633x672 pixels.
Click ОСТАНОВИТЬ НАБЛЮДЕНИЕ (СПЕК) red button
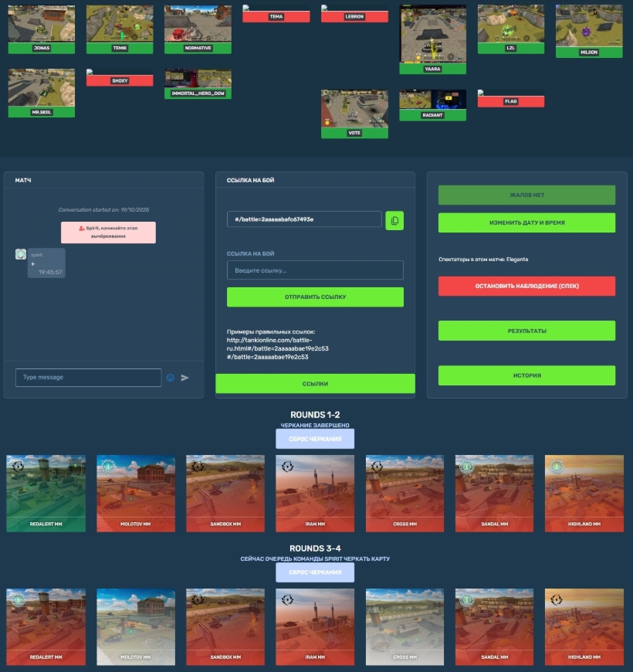pyautogui.click(x=526, y=286)
